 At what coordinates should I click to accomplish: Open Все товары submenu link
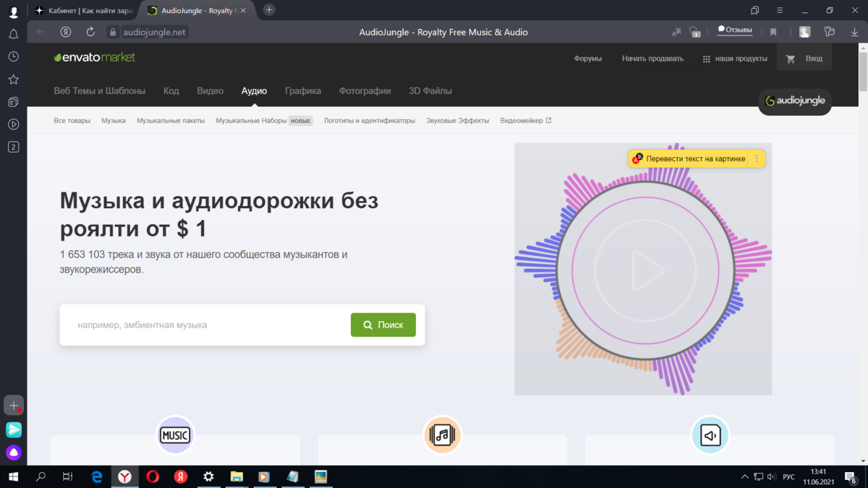click(x=72, y=121)
